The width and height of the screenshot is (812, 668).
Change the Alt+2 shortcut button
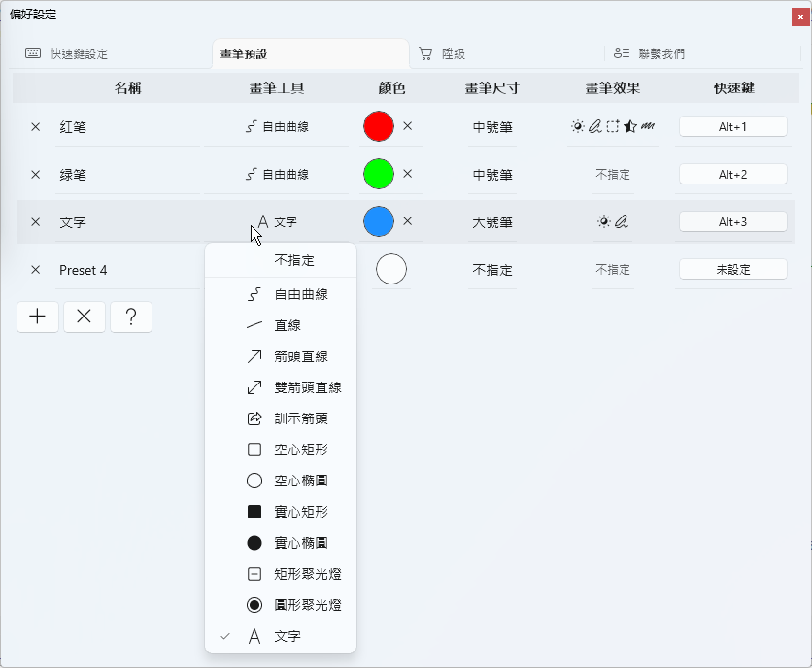[732, 175]
